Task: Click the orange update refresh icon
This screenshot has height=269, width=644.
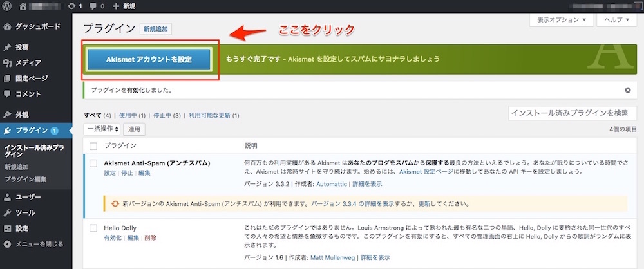Action: click(x=115, y=203)
